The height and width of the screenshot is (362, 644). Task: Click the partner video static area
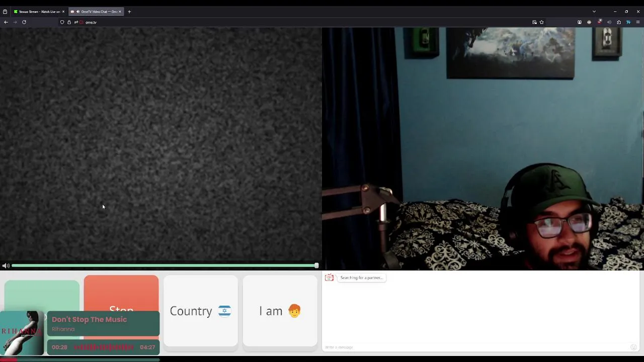point(161,144)
